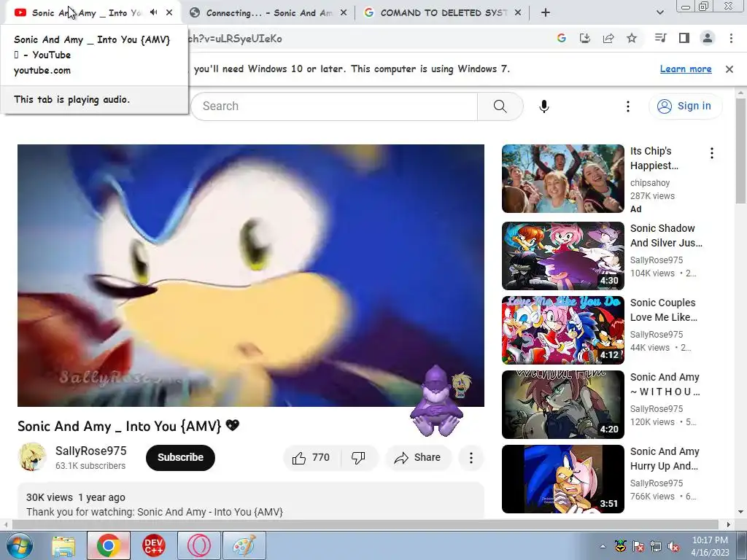Image resolution: width=747 pixels, height=560 pixels.
Task: Open Sonic Shadow And Silver thumbnail
Action: [562, 256]
